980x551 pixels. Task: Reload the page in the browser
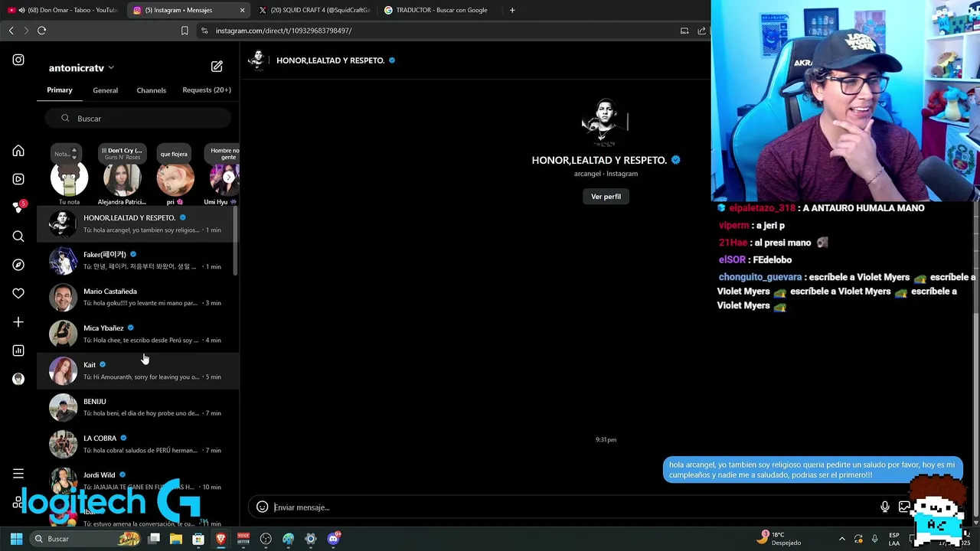(41, 31)
